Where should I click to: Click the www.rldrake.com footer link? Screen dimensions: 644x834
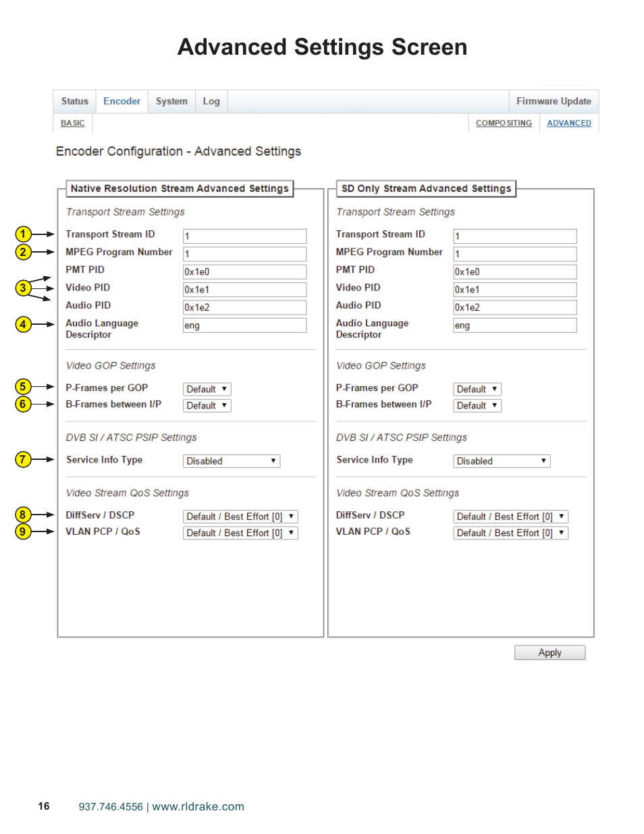tap(198, 806)
